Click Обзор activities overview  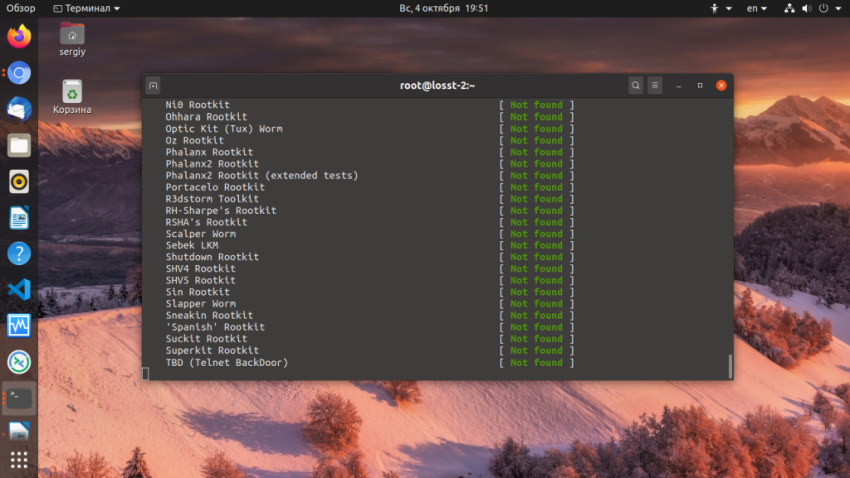coord(21,8)
